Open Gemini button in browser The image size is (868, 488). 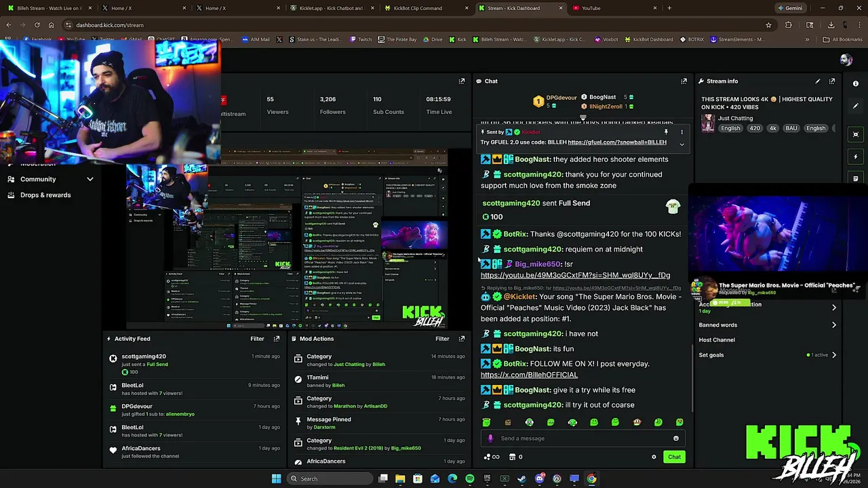pyautogui.click(x=790, y=8)
